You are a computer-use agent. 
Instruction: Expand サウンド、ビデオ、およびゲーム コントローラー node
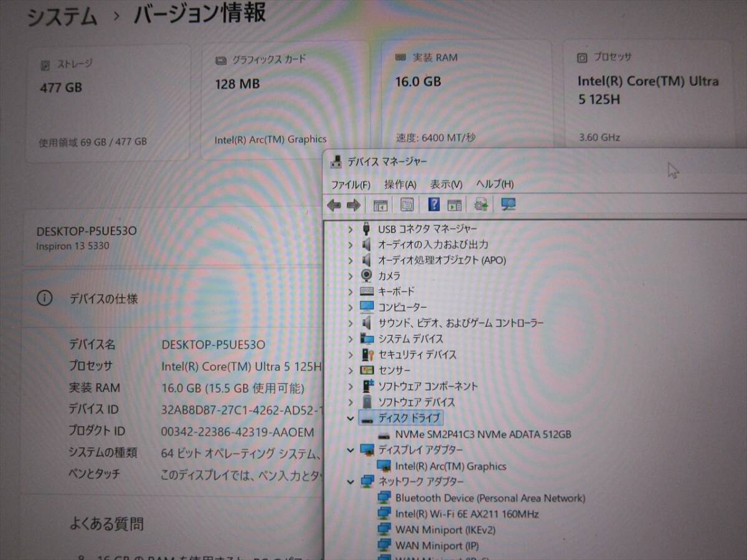(350, 323)
